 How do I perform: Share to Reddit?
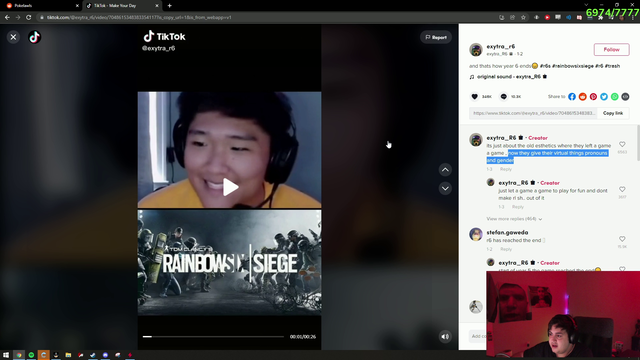coord(582,97)
